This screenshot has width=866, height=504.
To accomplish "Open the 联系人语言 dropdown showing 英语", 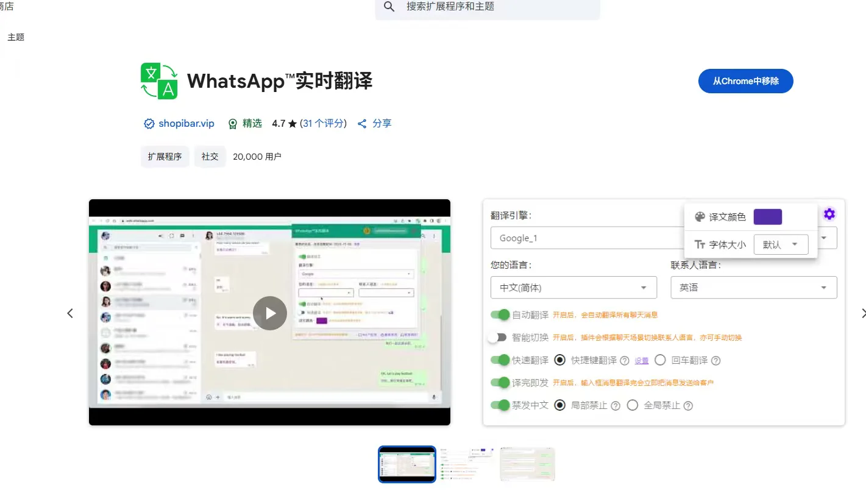I will tap(753, 287).
